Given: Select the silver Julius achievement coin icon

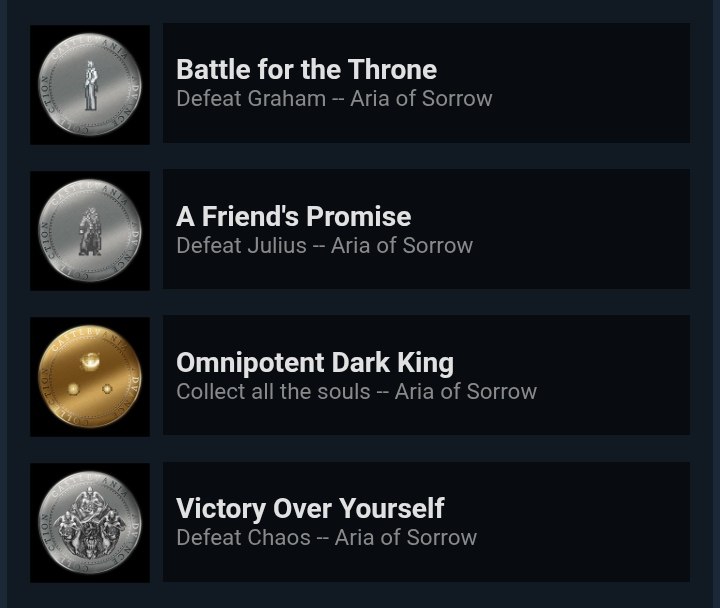Looking at the screenshot, I should click(x=90, y=231).
